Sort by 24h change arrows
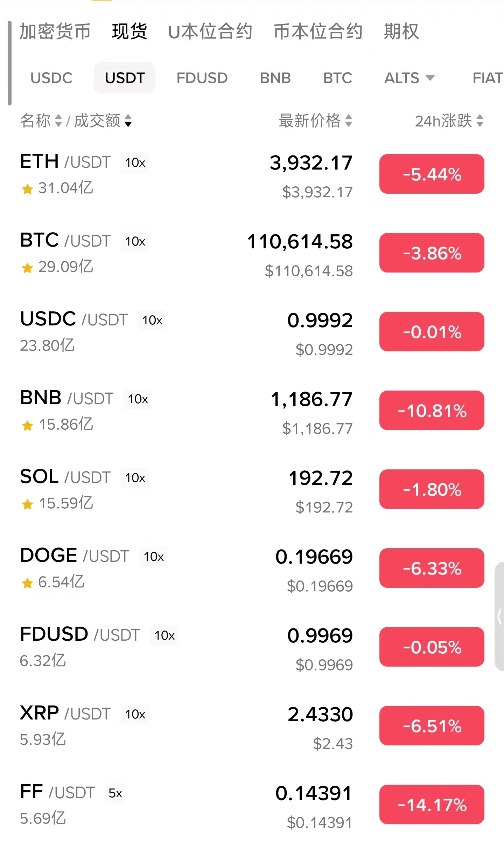This screenshot has height=854, width=504. [x=480, y=121]
